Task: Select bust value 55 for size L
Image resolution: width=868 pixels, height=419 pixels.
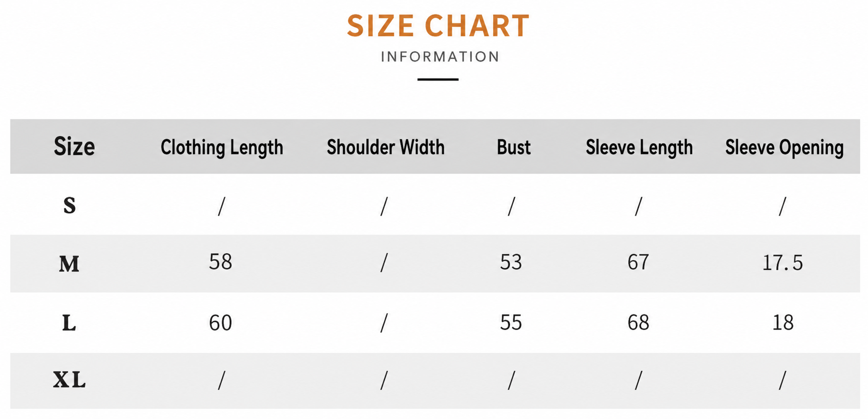Action: click(511, 323)
